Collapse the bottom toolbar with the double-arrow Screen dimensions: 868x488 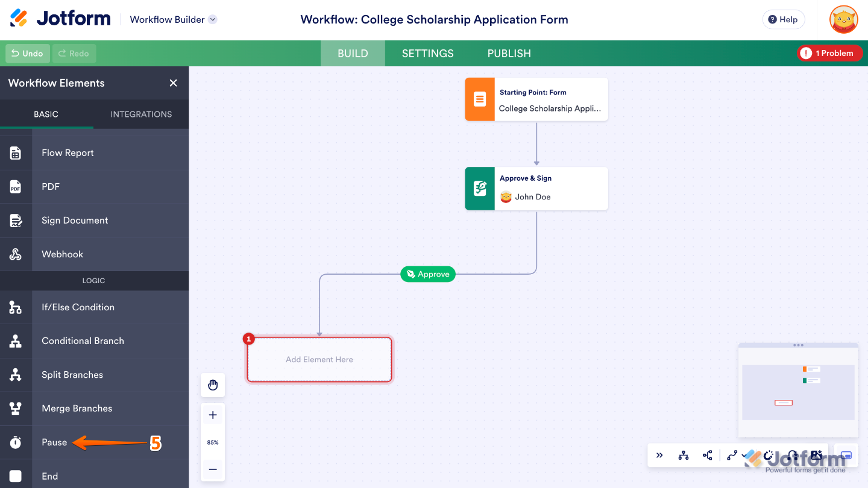[659, 455]
